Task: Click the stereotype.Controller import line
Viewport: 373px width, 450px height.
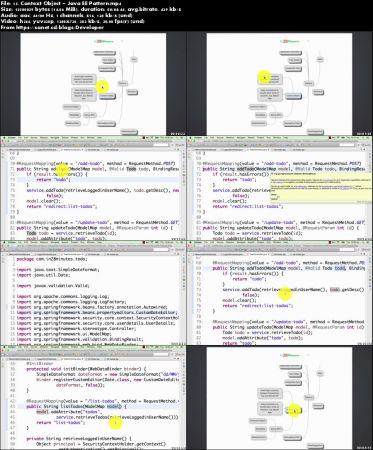Action: [x=76, y=328]
